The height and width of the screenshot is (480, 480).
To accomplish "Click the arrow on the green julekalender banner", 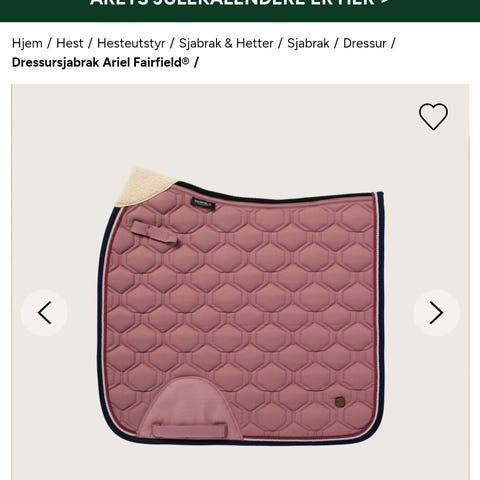I will coord(384,3).
